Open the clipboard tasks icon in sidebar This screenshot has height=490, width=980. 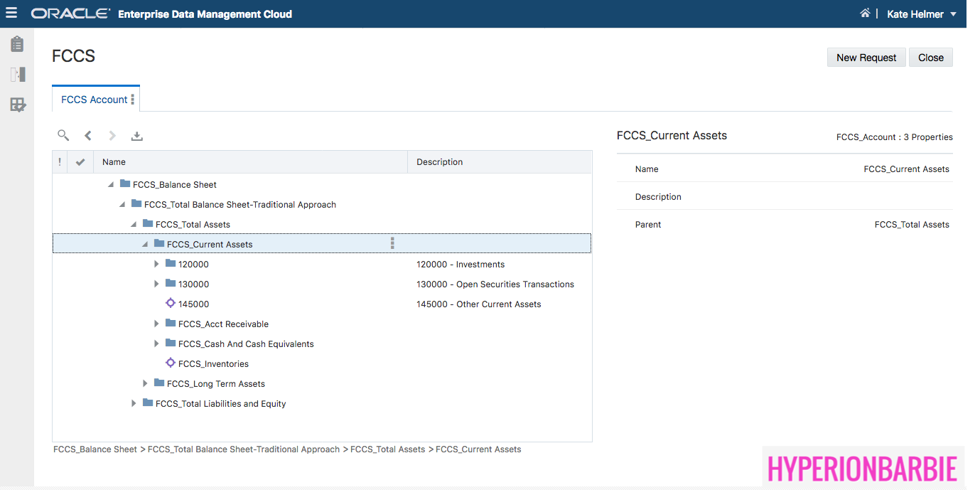17,44
